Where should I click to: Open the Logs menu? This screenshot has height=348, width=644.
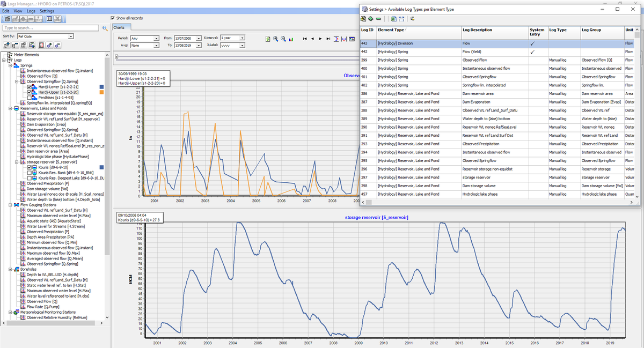30,11
